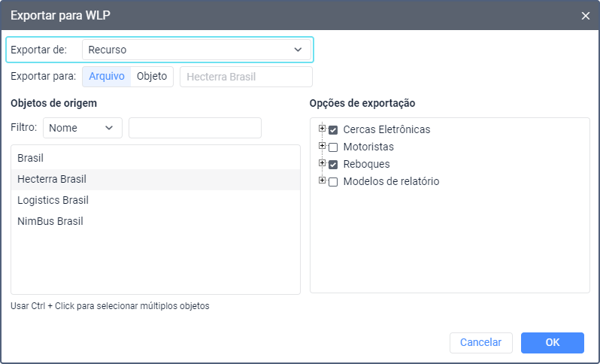Choose Logistics Brasil from the source list
This screenshot has height=364, width=600.
coord(53,200)
